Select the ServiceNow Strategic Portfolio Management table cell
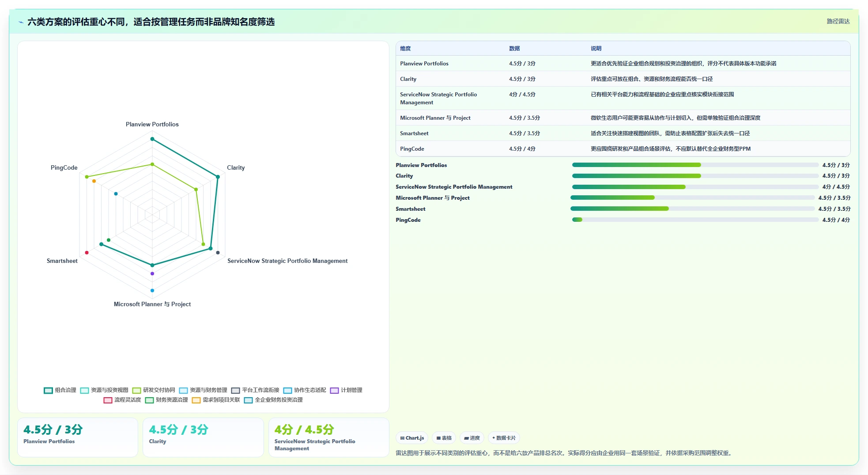The width and height of the screenshot is (868, 475). [438, 99]
